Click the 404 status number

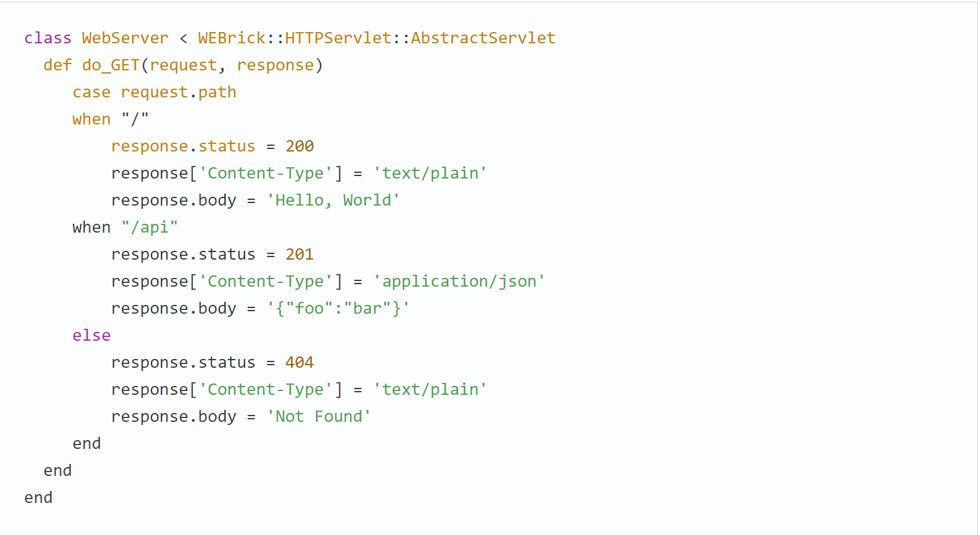(x=299, y=363)
